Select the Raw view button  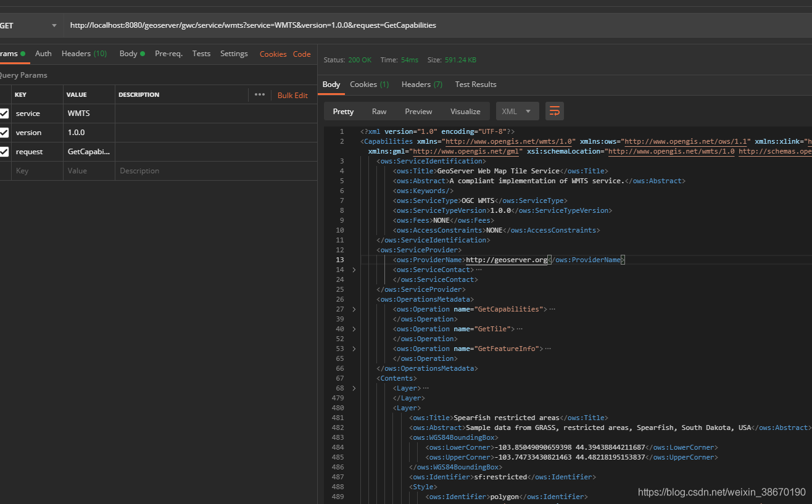[379, 111]
